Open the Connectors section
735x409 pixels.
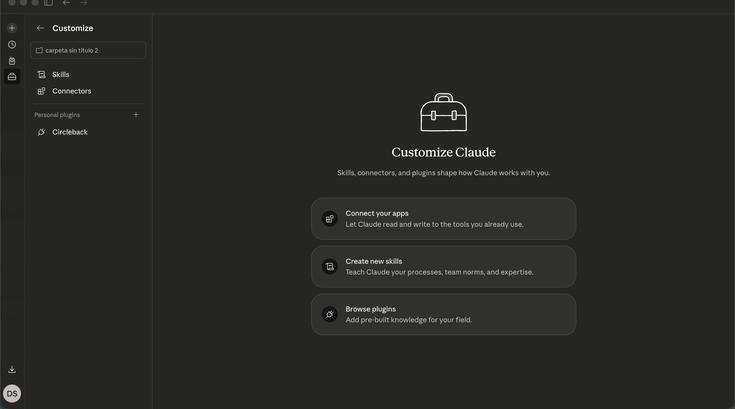pyautogui.click(x=88, y=91)
